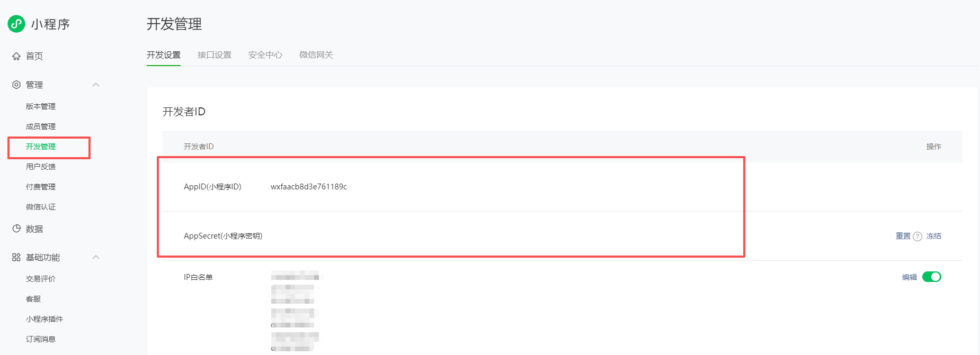
Task: Click the pie-chart icon beside 数据
Action: [x=16, y=229]
